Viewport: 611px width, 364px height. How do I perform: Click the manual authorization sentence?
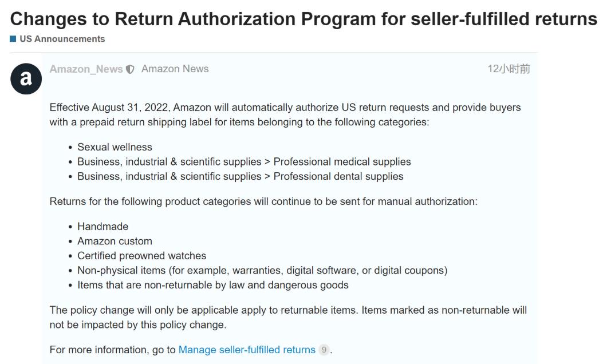[263, 201]
